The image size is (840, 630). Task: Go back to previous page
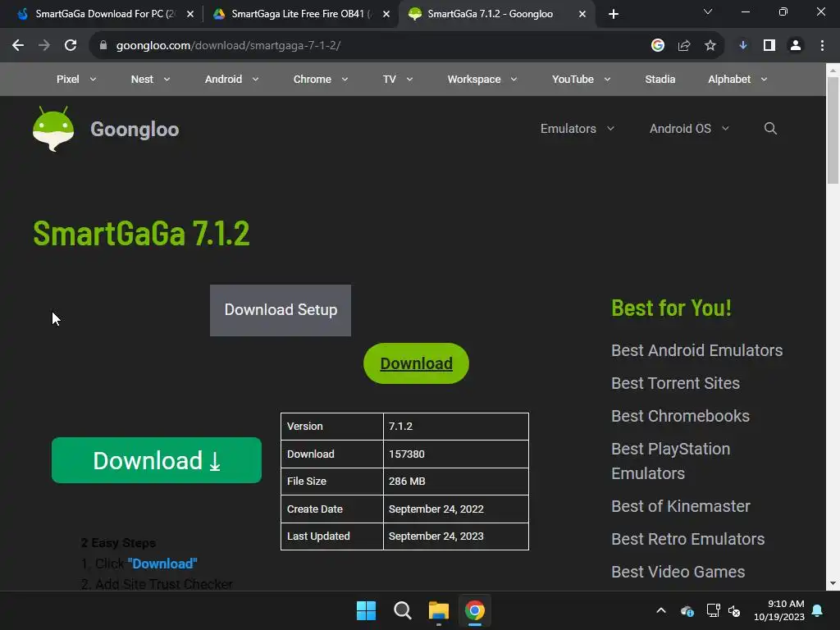click(x=18, y=46)
